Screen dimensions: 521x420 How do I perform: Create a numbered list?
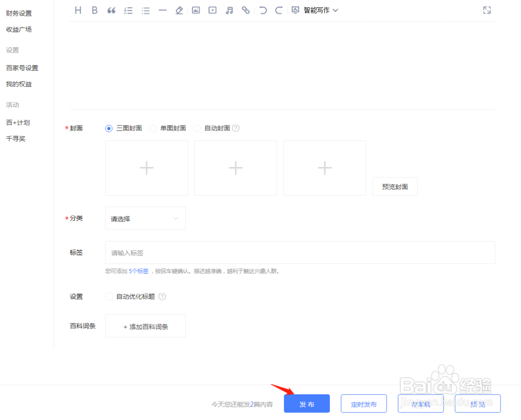tap(128, 10)
